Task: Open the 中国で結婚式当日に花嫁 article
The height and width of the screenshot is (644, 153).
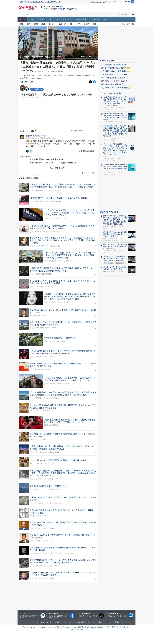Action: [x=70, y=421]
